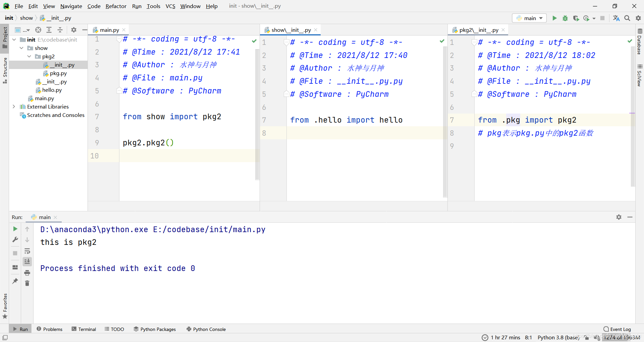Run the main configuration with the green play icon
Viewport: 644px width, 342px height.
click(x=554, y=18)
